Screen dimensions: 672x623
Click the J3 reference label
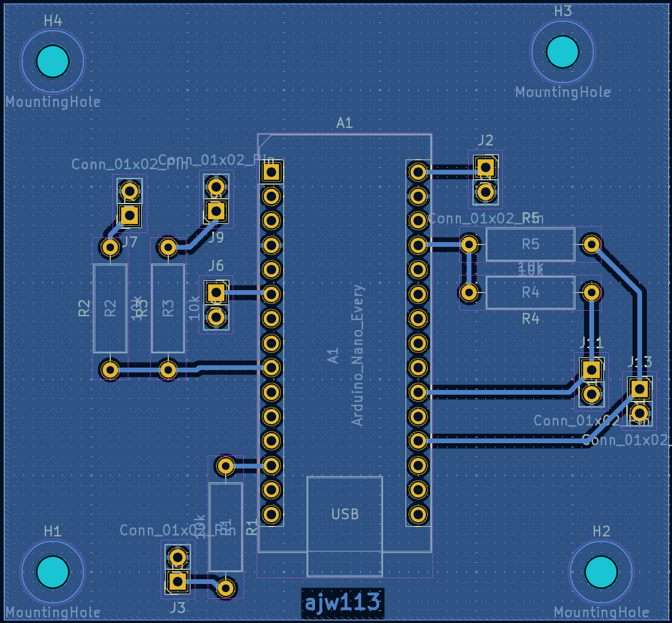[178, 608]
